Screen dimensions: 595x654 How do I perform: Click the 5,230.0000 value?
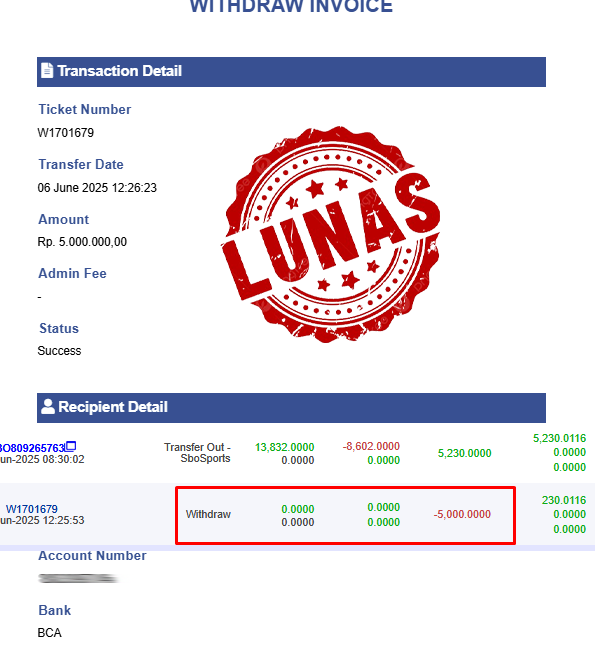click(x=464, y=453)
